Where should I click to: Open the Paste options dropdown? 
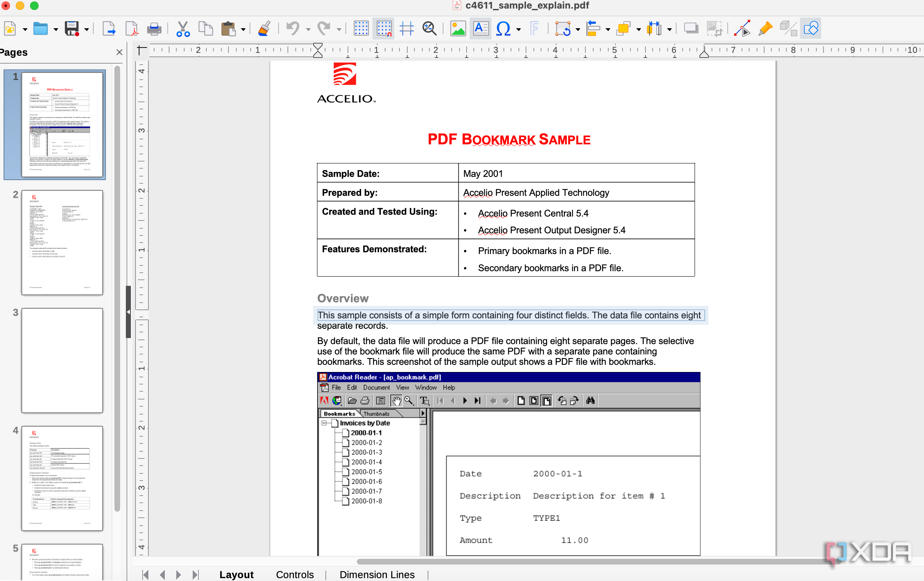pyautogui.click(x=243, y=30)
